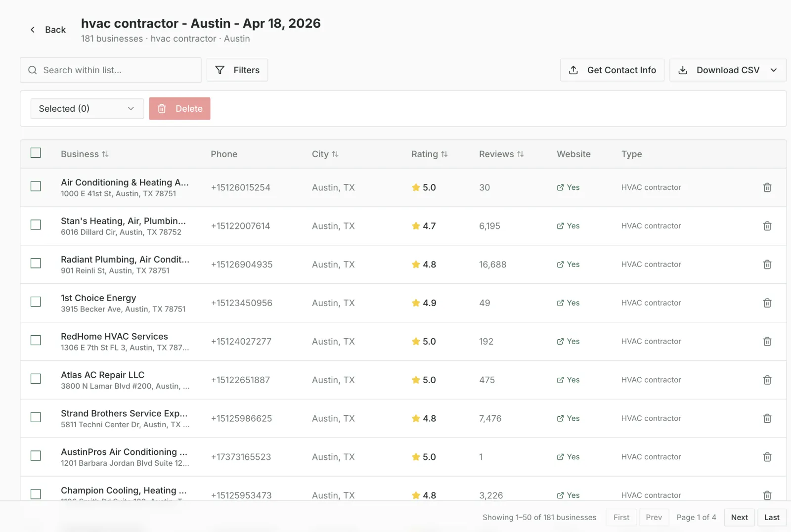Open website link icon for 1st Choice Energy
The image size is (791, 532).
pyautogui.click(x=560, y=303)
